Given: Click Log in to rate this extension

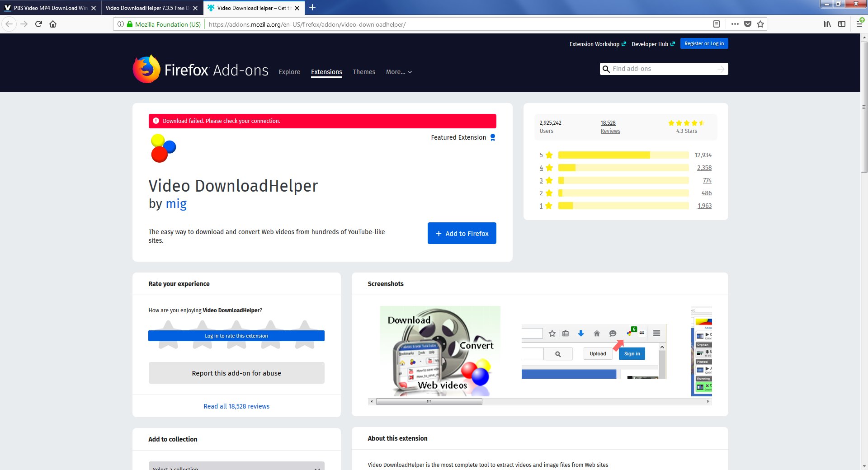Looking at the screenshot, I should (x=236, y=336).
